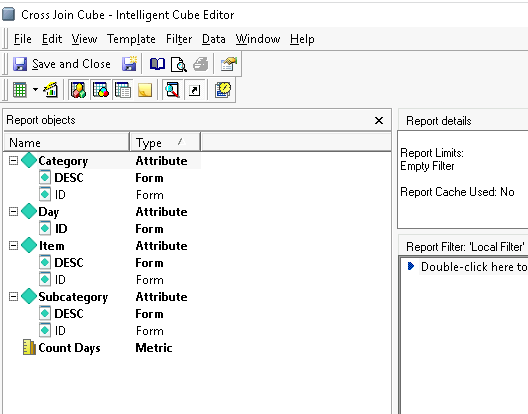The width and height of the screenshot is (528, 414).
Task: Toggle the grid with details page icon
Action: [123, 90]
